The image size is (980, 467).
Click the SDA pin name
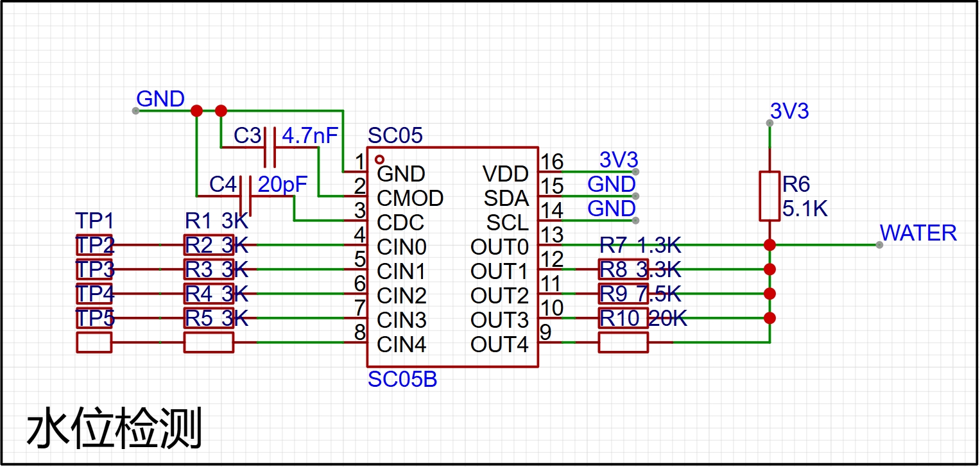click(507, 198)
